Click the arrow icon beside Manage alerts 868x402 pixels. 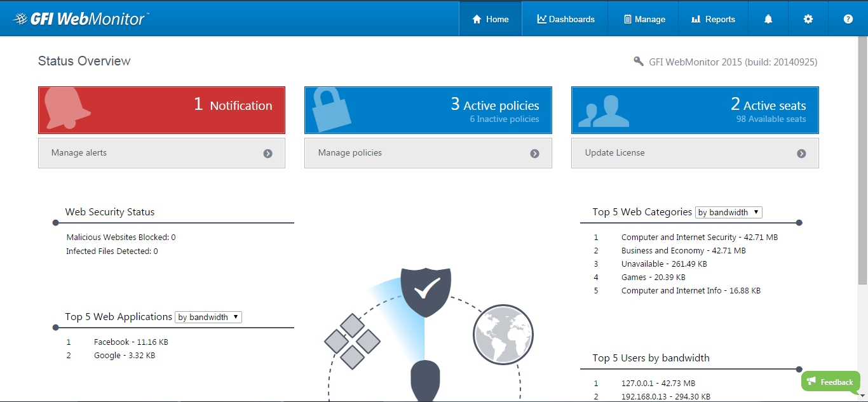(x=268, y=154)
